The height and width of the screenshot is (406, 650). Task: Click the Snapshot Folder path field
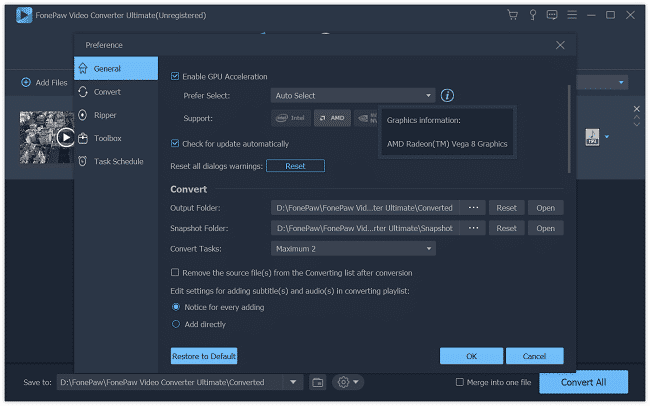point(365,228)
